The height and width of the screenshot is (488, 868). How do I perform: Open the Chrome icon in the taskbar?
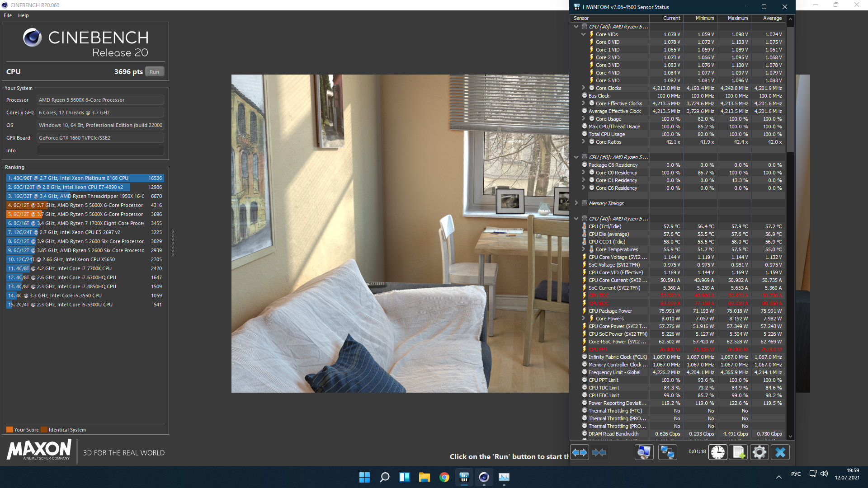(x=444, y=477)
